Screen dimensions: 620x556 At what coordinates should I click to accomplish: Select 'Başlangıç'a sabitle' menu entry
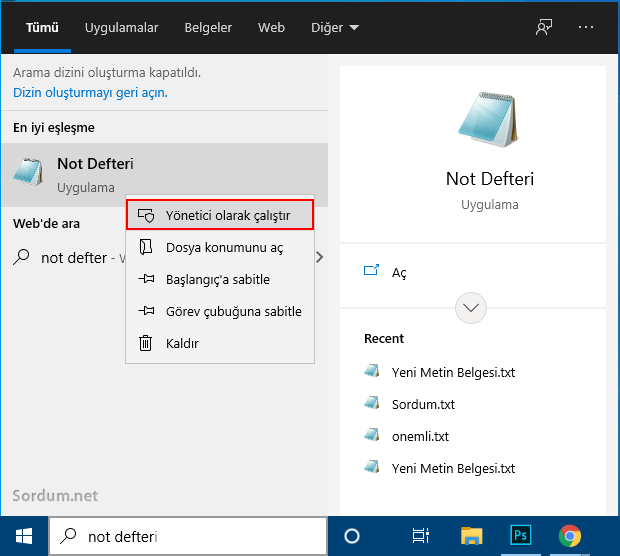pos(220,280)
